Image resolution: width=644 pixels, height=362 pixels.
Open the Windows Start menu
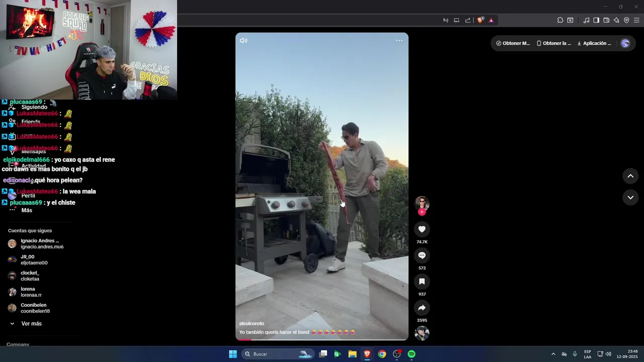click(x=233, y=354)
